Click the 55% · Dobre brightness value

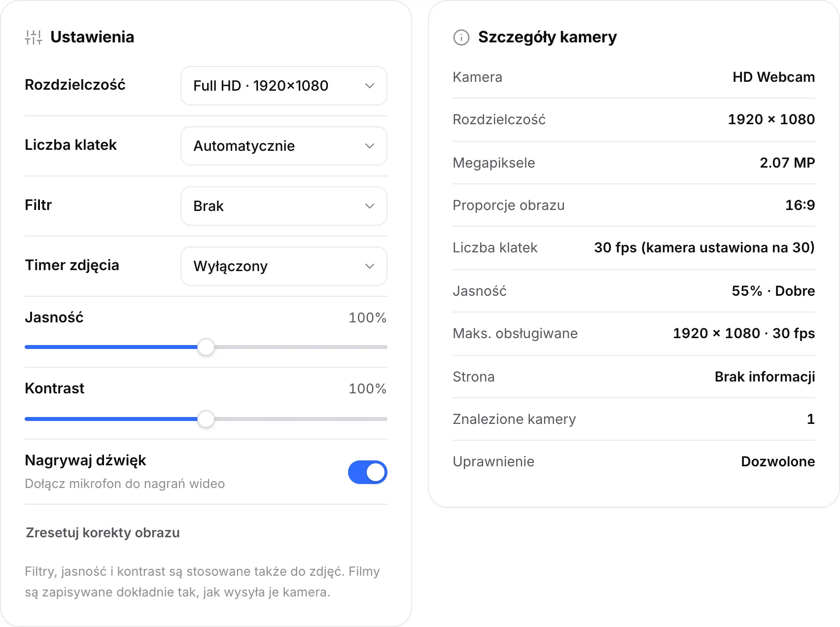click(x=773, y=291)
